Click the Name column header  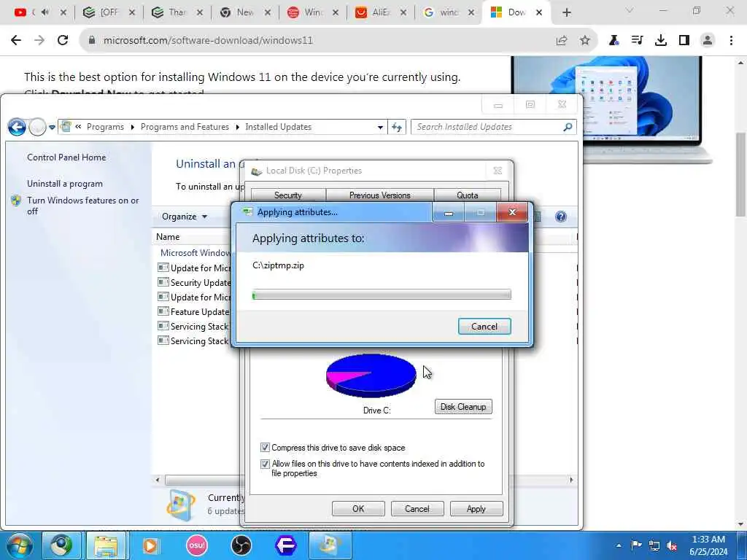168,237
